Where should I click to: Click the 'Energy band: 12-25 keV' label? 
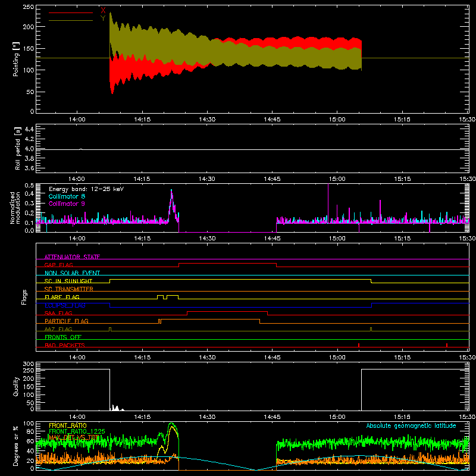[x=86, y=189]
